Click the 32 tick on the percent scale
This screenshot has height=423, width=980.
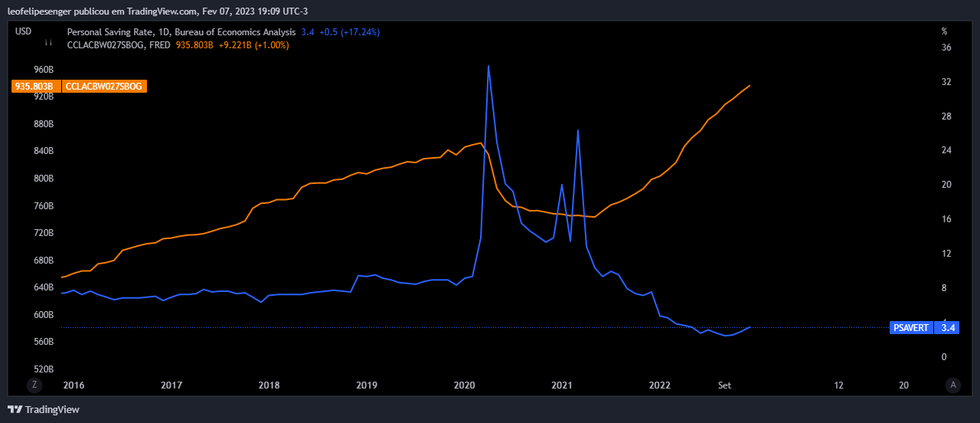[x=946, y=82]
